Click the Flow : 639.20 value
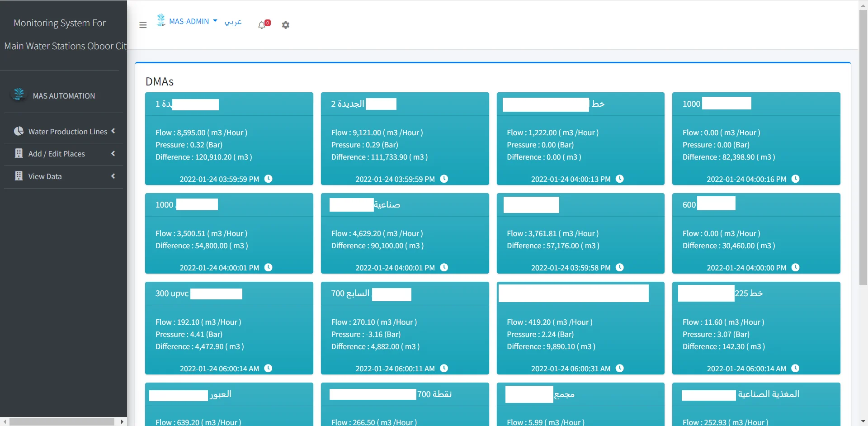 tap(198, 422)
